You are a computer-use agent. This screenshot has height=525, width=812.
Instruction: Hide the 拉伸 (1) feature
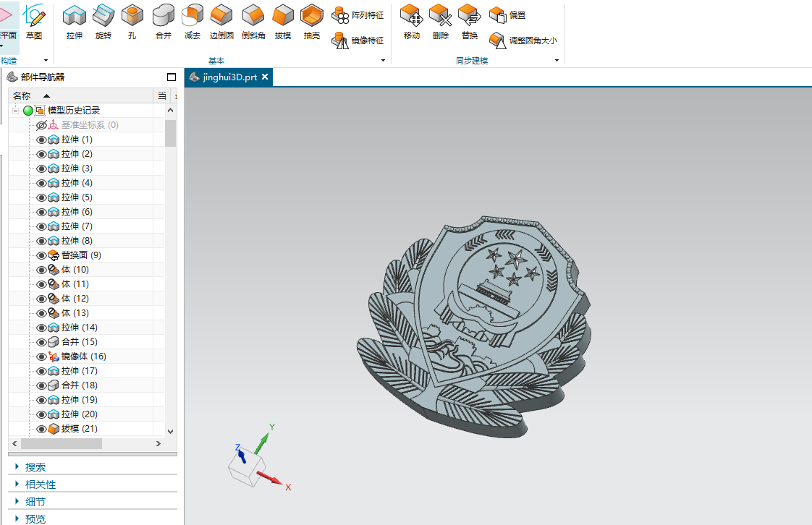point(41,140)
